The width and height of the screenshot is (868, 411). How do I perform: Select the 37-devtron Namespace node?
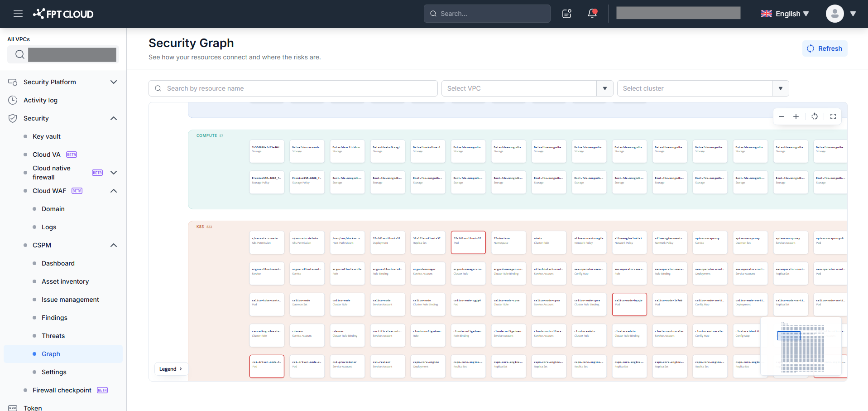(508, 242)
